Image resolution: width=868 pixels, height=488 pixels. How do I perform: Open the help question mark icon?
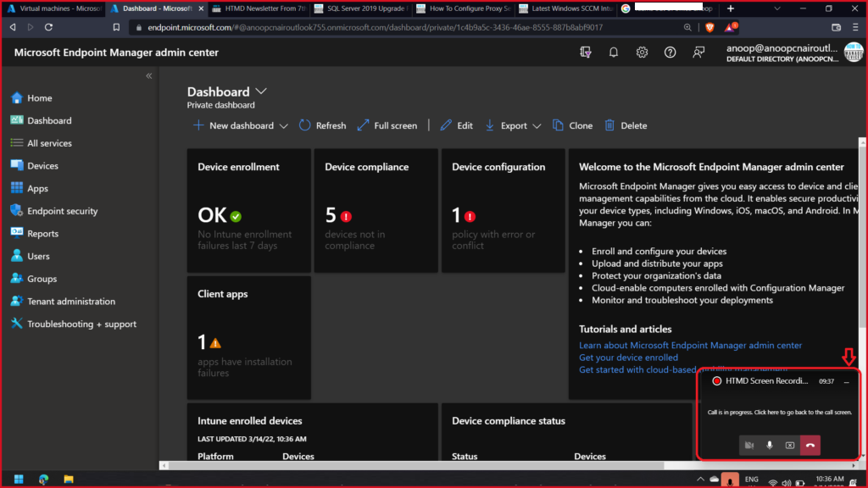[670, 52]
